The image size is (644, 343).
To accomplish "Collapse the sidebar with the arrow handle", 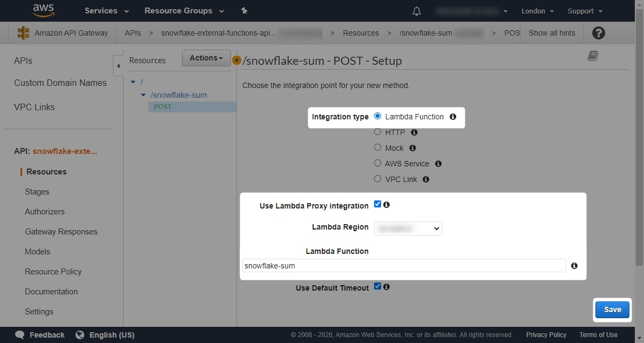I will [118, 66].
